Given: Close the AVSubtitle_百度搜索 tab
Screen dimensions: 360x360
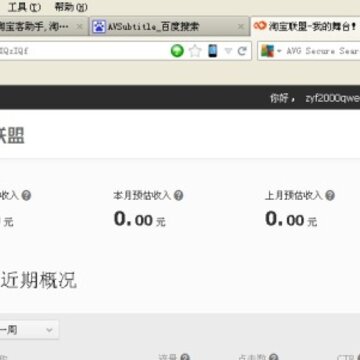Looking at the screenshot, I should [241, 26].
